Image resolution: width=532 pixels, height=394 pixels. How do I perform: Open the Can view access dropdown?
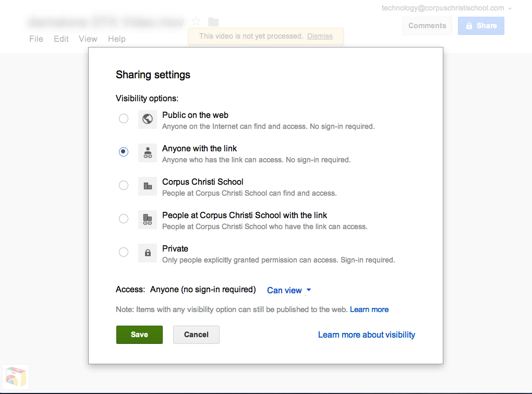[x=289, y=290]
